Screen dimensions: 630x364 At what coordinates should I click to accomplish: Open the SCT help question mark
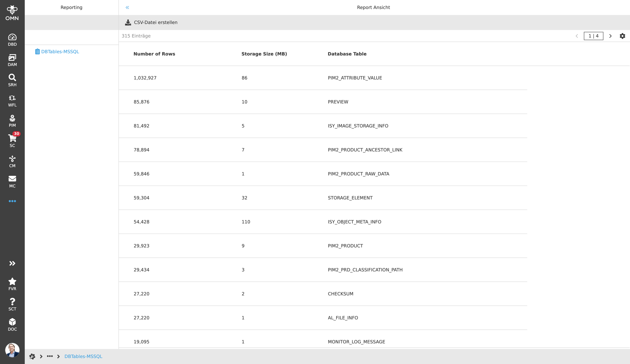12,304
